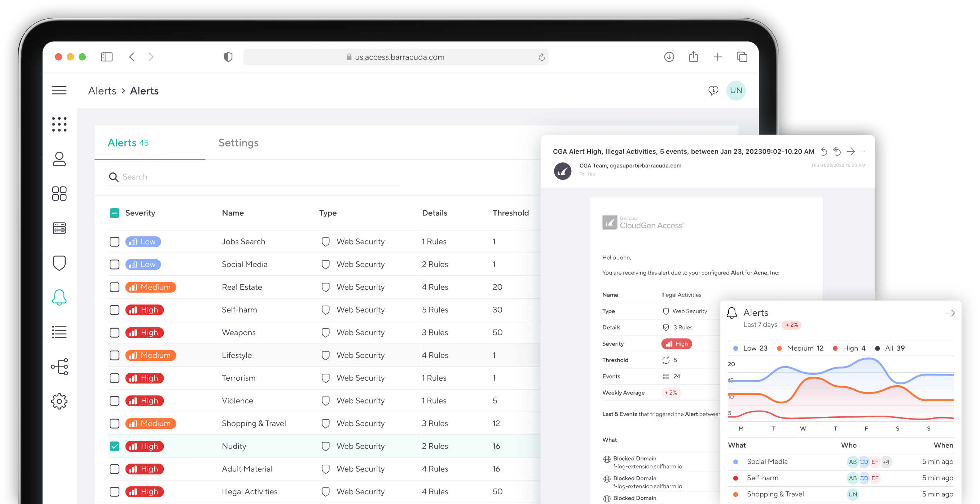Image resolution: width=980 pixels, height=504 pixels.
Task: Open the hamburger menu icon
Action: coord(59,91)
